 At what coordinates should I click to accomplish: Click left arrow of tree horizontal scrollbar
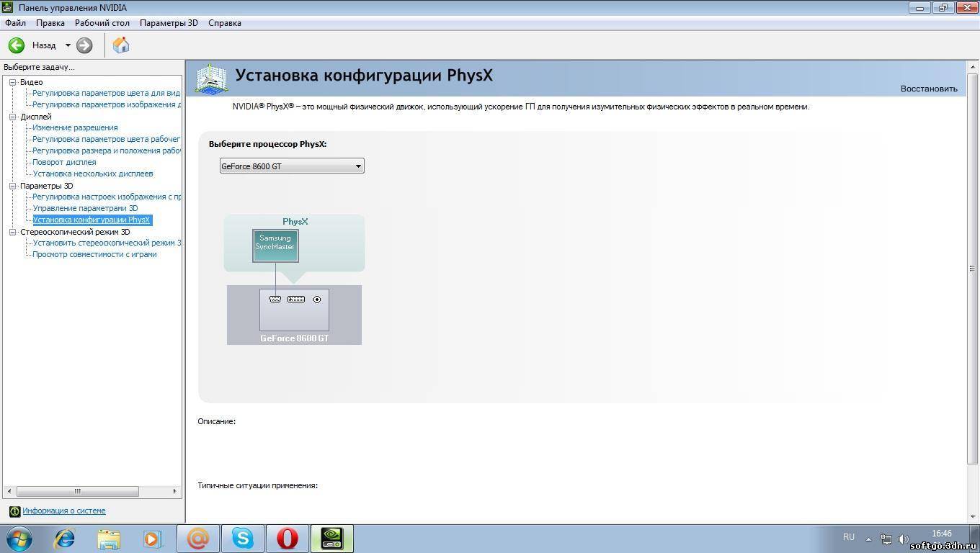point(10,491)
